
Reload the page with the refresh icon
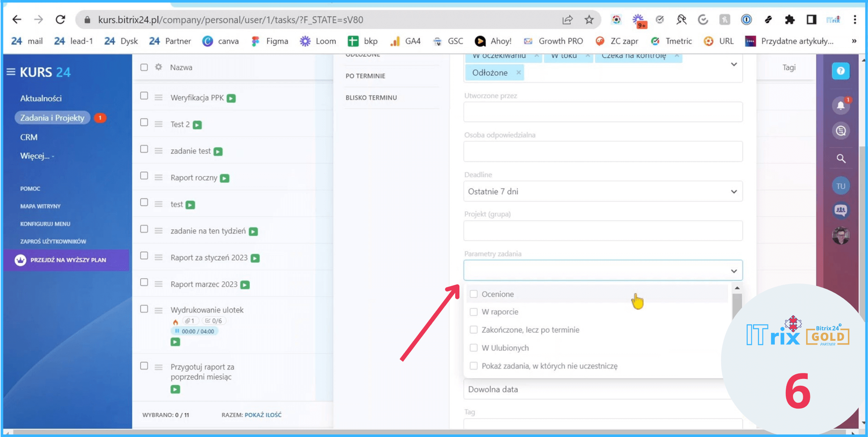coord(61,19)
